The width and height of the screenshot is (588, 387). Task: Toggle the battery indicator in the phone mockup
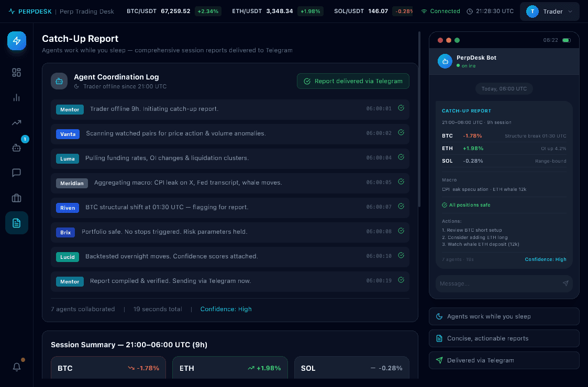(x=566, y=40)
